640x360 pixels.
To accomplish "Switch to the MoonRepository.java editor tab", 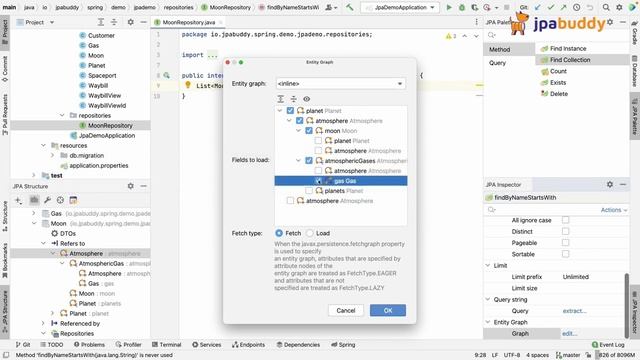I will click(x=189, y=22).
